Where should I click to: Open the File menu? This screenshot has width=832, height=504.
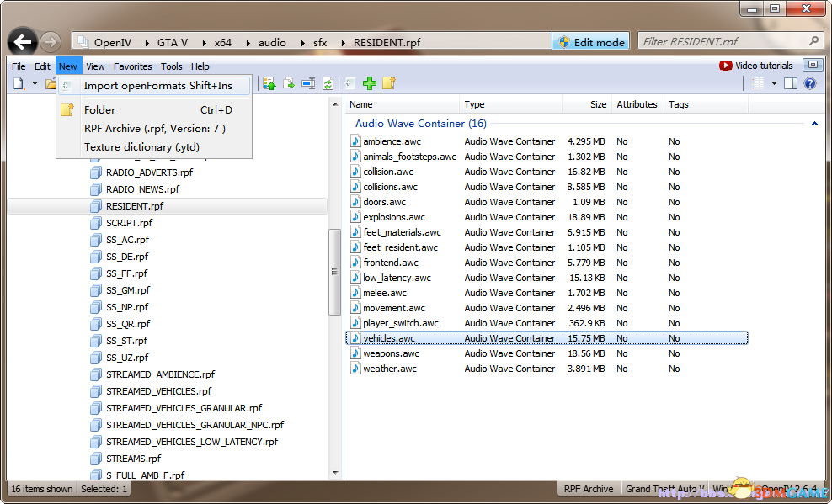(x=19, y=66)
